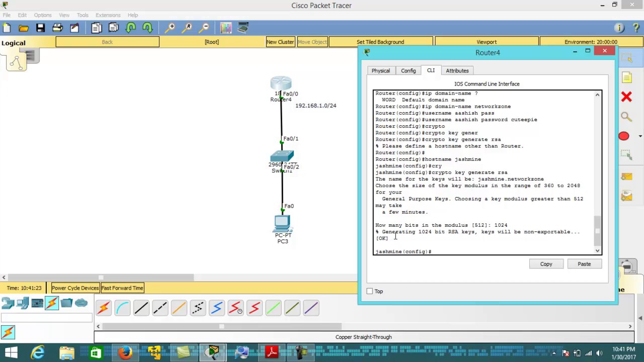Click the CLI scroll-down arrow

click(598, 251)
